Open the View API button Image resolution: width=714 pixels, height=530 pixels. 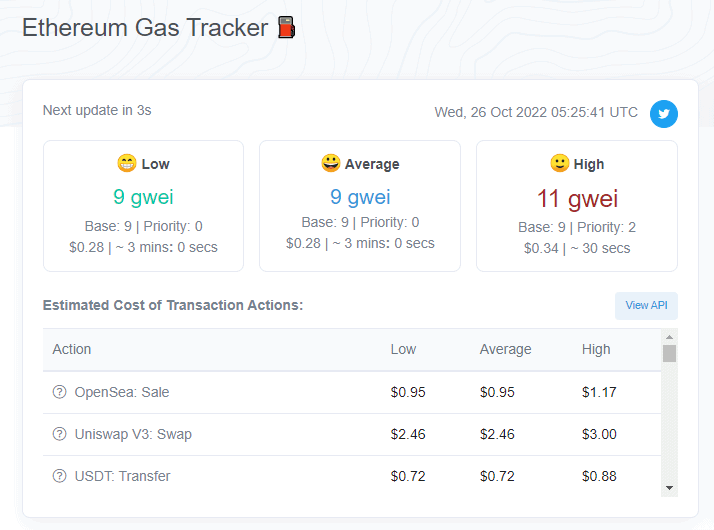[x=646, y=306]
